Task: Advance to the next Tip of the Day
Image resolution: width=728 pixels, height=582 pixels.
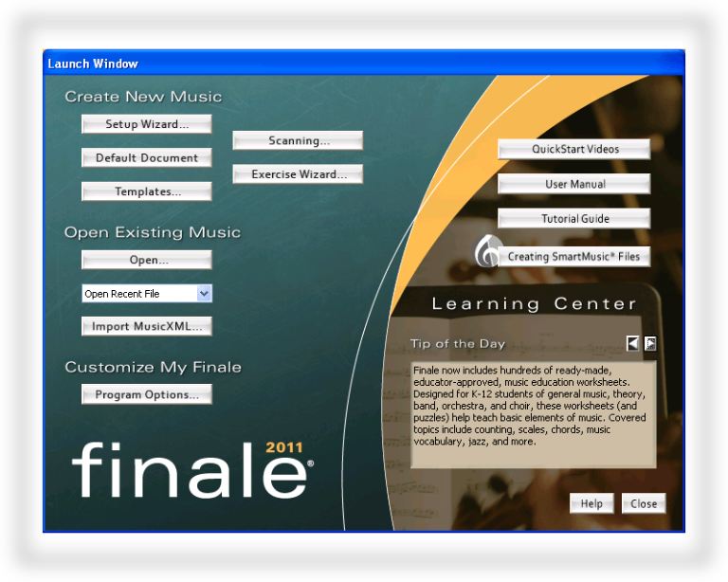Action: pos(650,343)
